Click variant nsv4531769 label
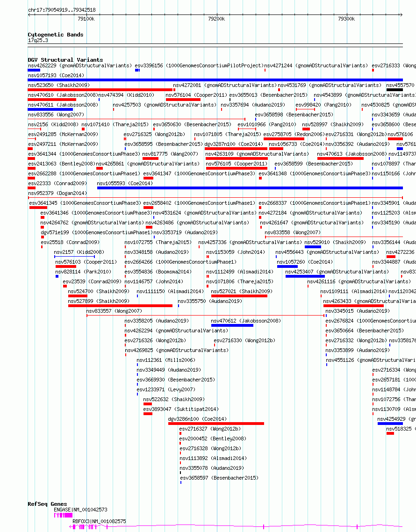Image resolution: width=416 pixels, height=532 pixels. 330,85
